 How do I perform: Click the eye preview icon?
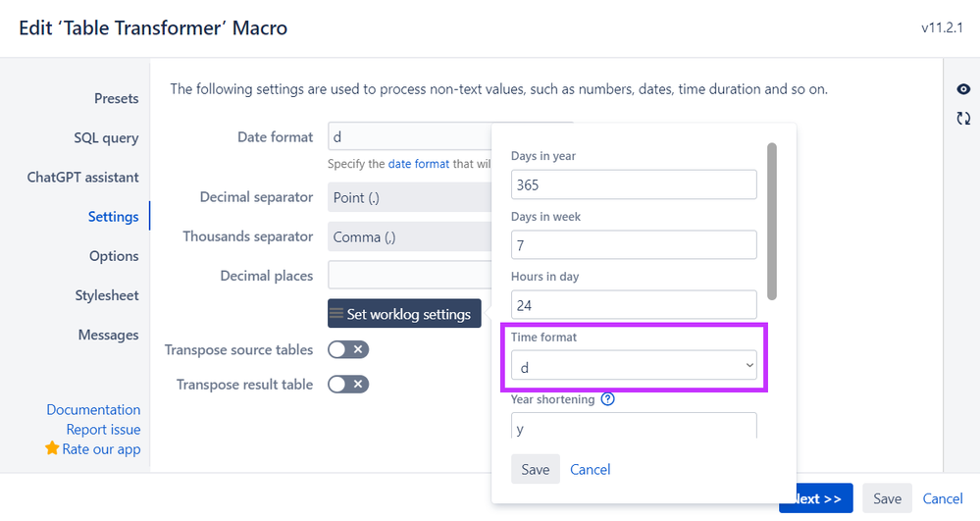963,89
